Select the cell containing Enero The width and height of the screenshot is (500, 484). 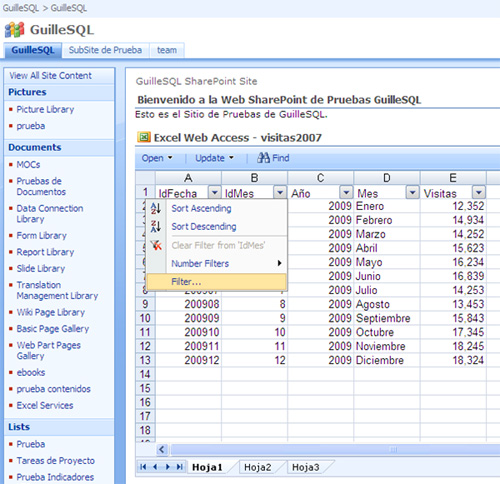coord(387,206)
